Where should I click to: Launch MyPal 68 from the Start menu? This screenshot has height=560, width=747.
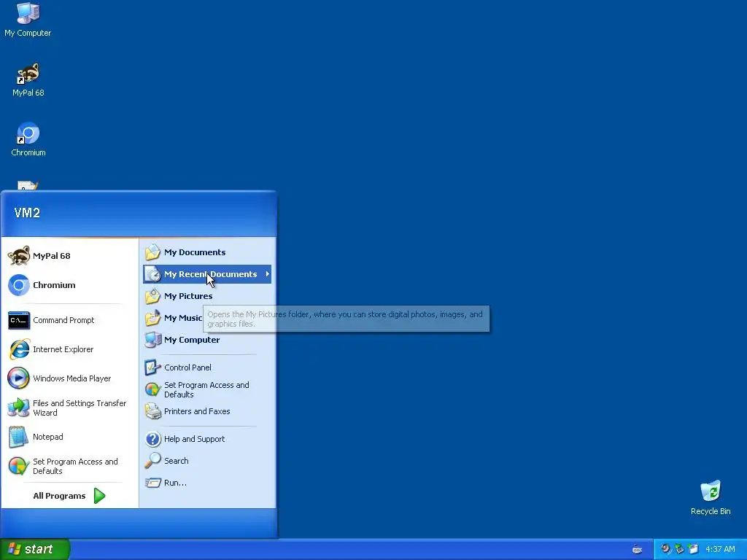pos(69,256)
